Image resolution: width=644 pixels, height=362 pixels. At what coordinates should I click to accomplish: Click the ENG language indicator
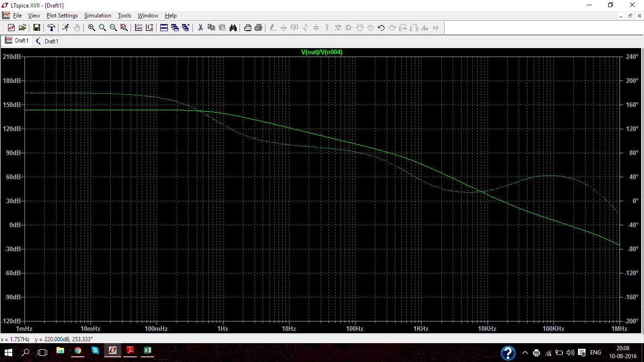[595, 353]
